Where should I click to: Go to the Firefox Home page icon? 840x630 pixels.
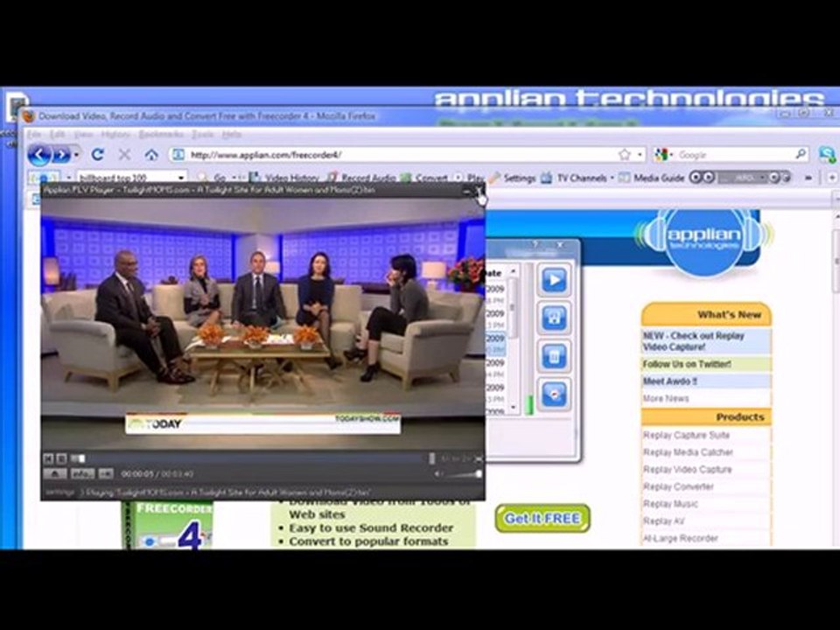pos(151,155)
